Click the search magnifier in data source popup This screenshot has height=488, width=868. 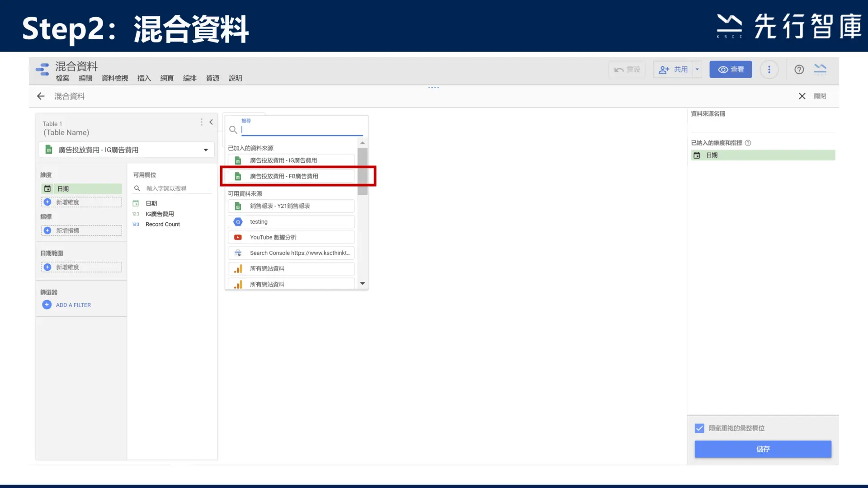(233, 130)
